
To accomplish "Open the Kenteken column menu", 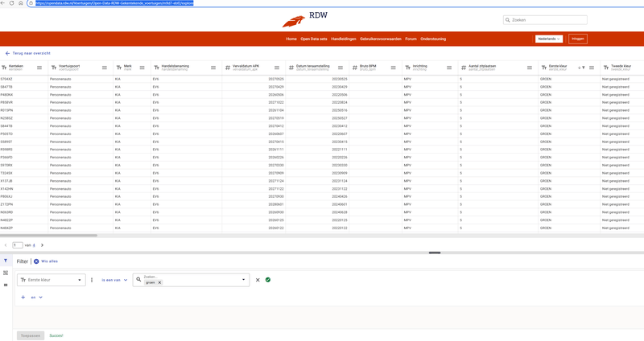I will pyautogui.click(x=39, y=68).
